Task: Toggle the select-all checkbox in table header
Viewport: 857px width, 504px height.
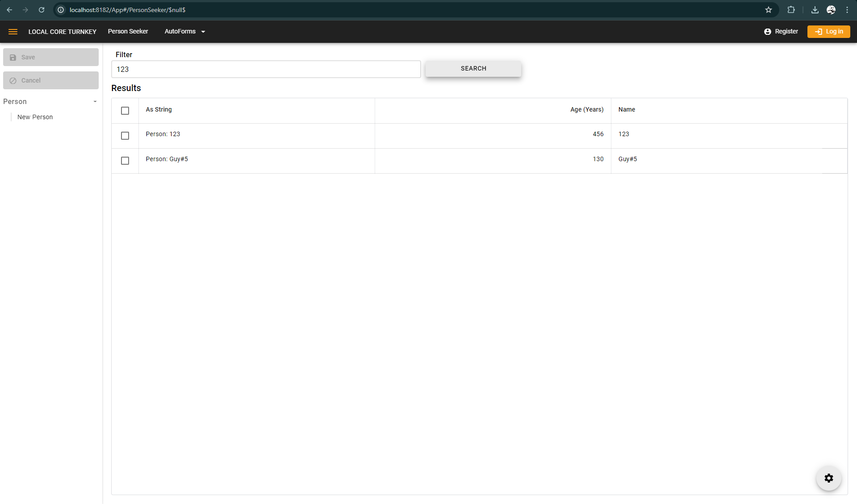Action: click(125, 111)
